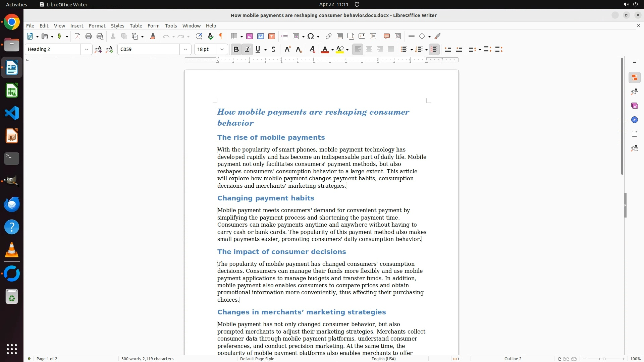Click the Insert Image toolbar icon
Screen dimensions: 644x362
click(250, 37)
